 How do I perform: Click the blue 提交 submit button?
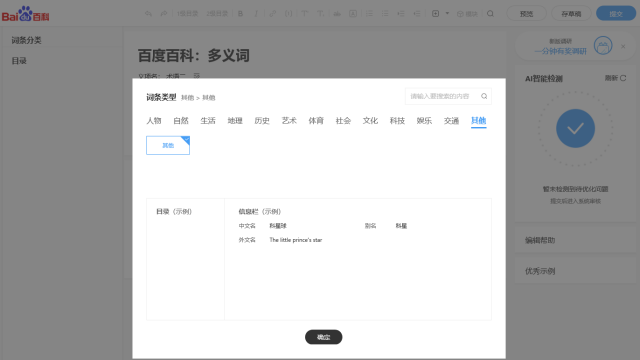[x=616, y=14]
